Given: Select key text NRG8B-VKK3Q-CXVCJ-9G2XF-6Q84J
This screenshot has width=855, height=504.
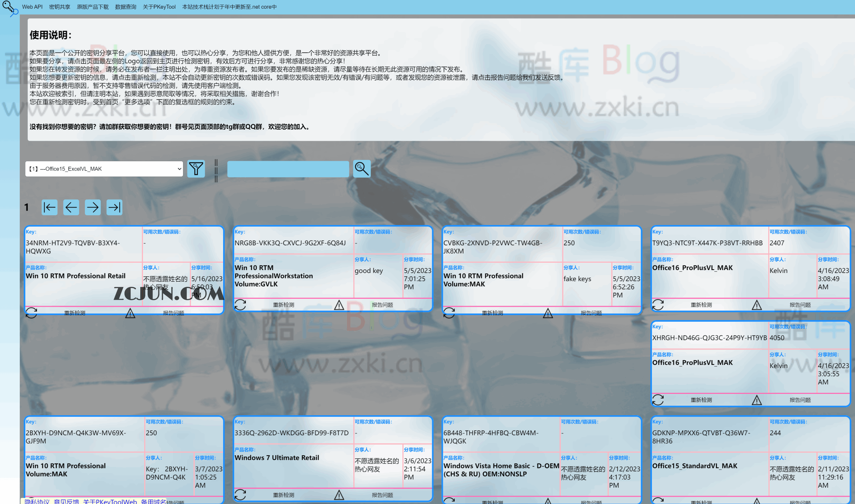Looking at the screenshot, I should coord(290,243).
